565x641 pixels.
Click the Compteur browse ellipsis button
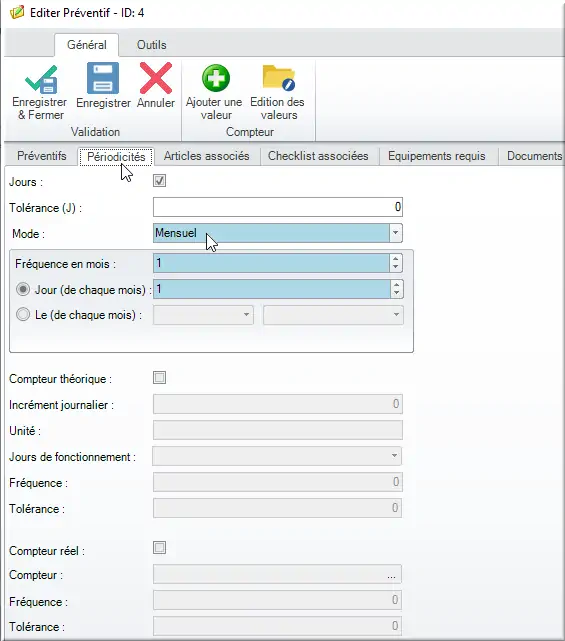click(x=391, y=575)
